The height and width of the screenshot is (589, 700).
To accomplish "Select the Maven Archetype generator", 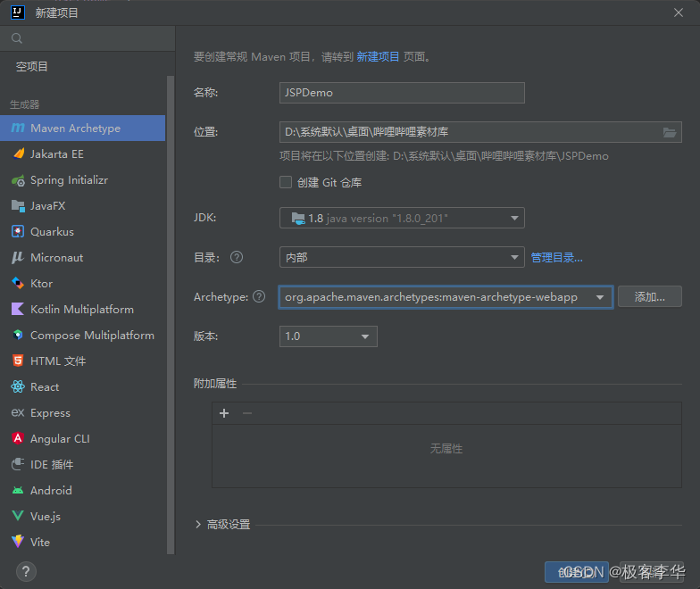I will (x=82, y=129).
